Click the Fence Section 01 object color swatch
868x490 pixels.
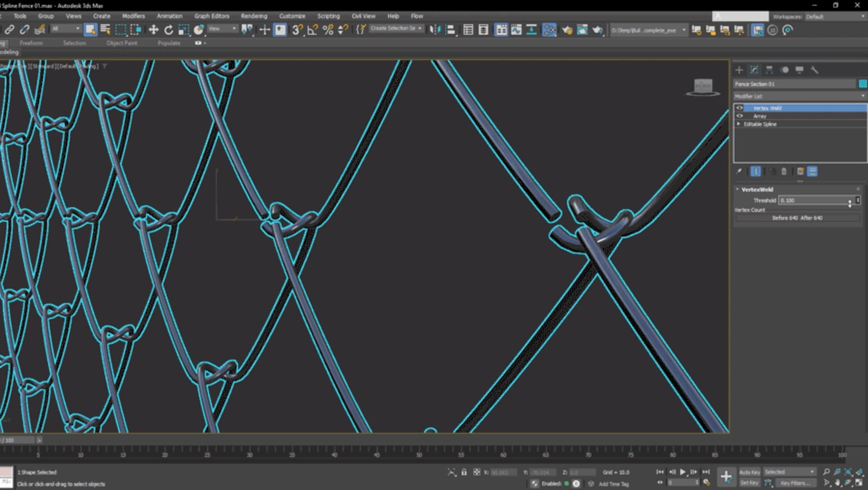(862, 84)
